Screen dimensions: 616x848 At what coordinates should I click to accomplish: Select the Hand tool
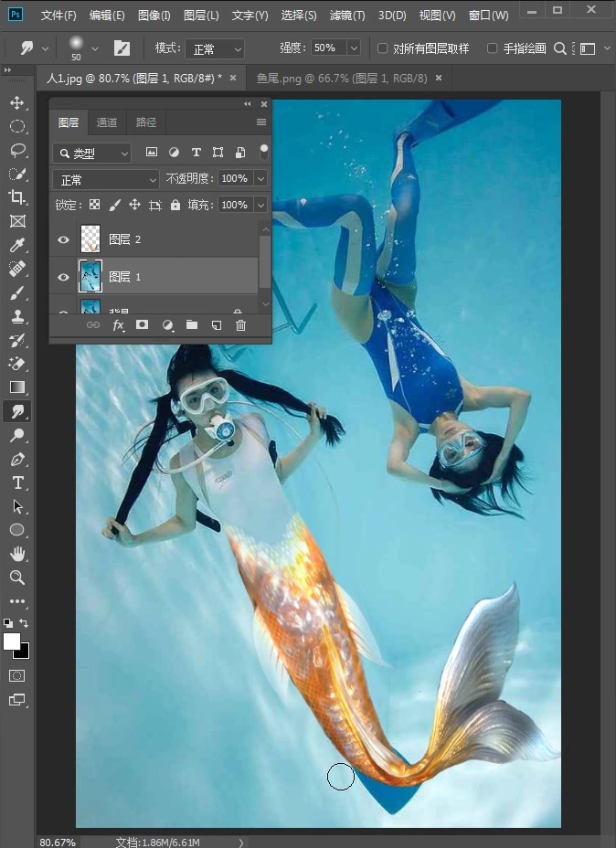(x=16, y=554)
